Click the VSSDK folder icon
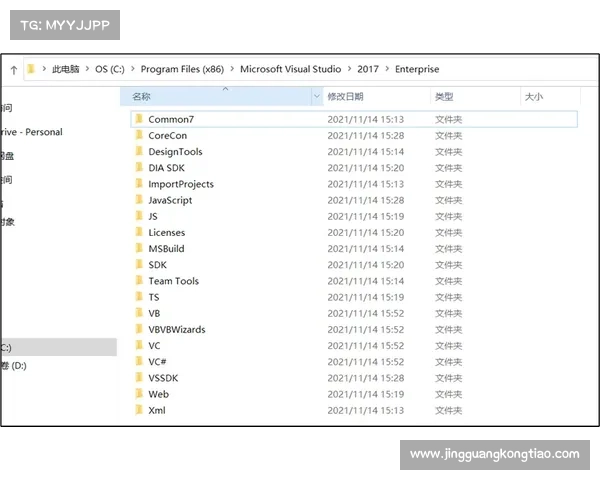This screenshot has width=600, height=480. pyautogui.click(x=139, y=378)
